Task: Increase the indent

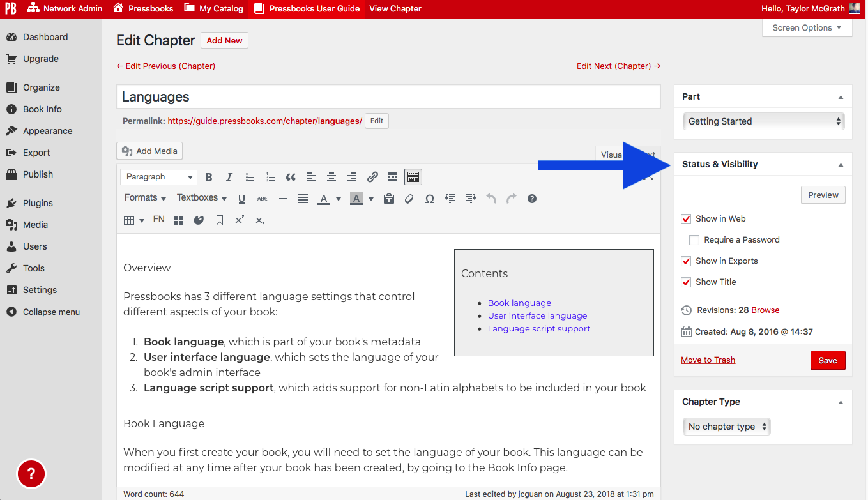Action: tap(471, 199)
